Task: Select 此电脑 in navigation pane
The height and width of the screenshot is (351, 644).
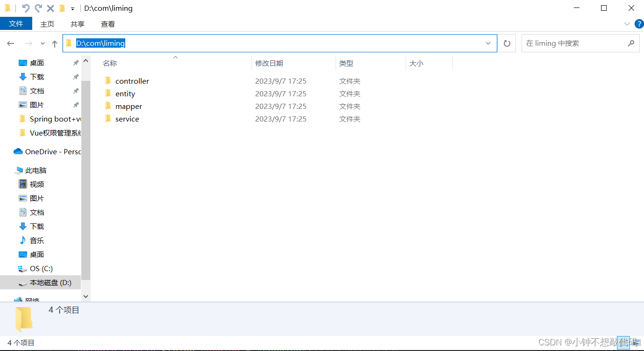Action: tap(36, 170)
